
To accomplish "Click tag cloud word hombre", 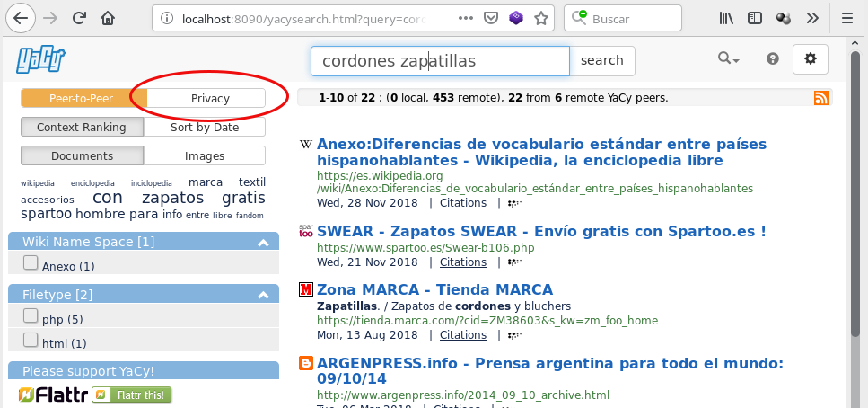I will click(x=101, y=214).
